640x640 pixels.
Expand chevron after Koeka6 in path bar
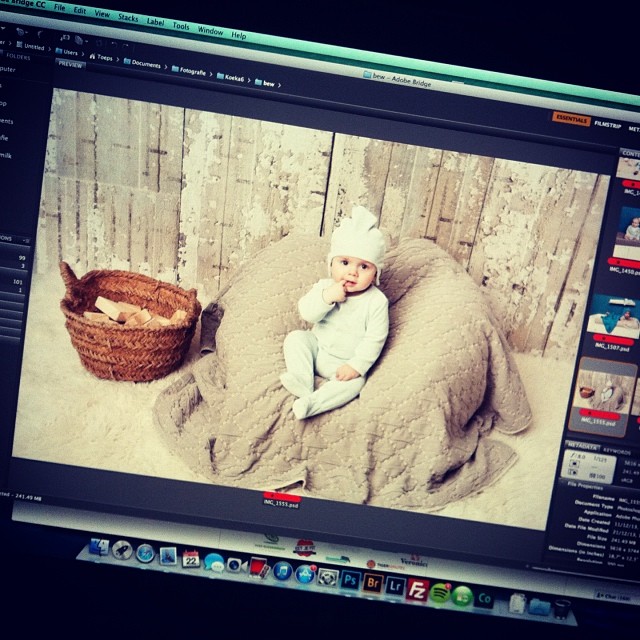(249, 80)
